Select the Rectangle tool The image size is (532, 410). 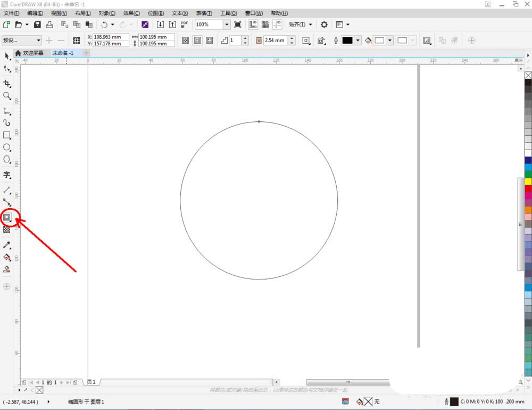pos(7,135)
